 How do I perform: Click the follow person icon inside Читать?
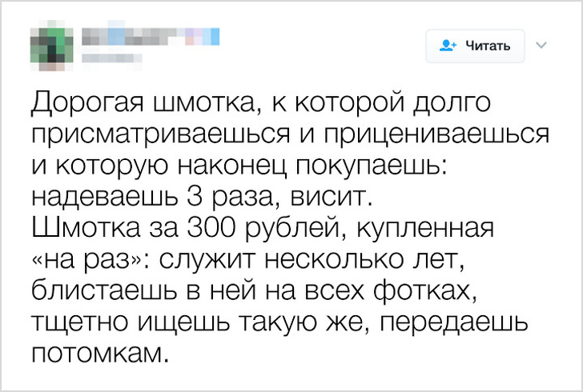(448, 46)
